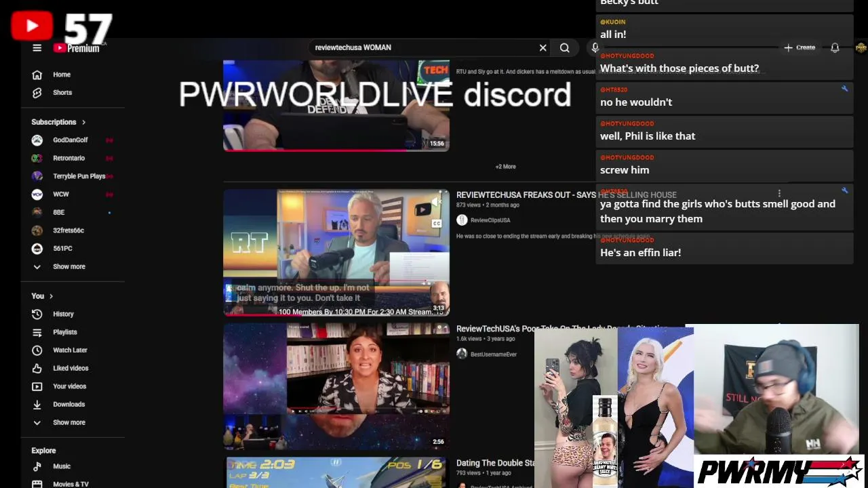Open options menu for FREAKS OUT video
The image size is (868, 488).
[779, 194]
